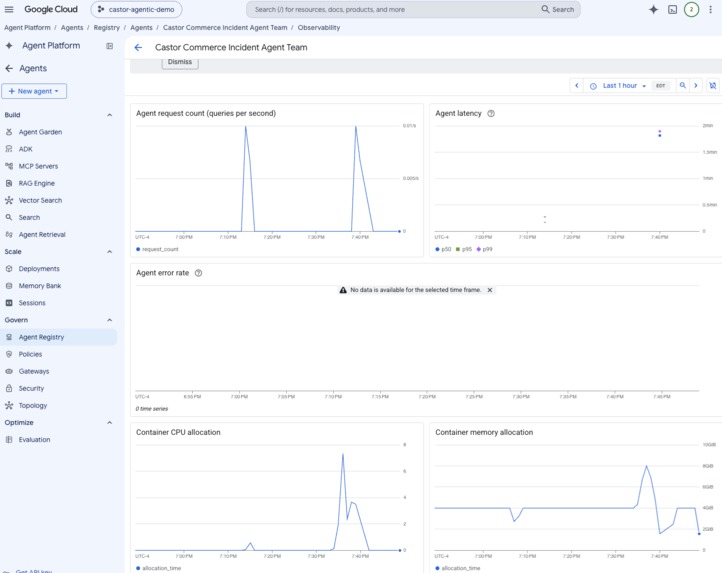Select Agent Registry in sidebar
The image size is (722, 573).
point(59,337)
